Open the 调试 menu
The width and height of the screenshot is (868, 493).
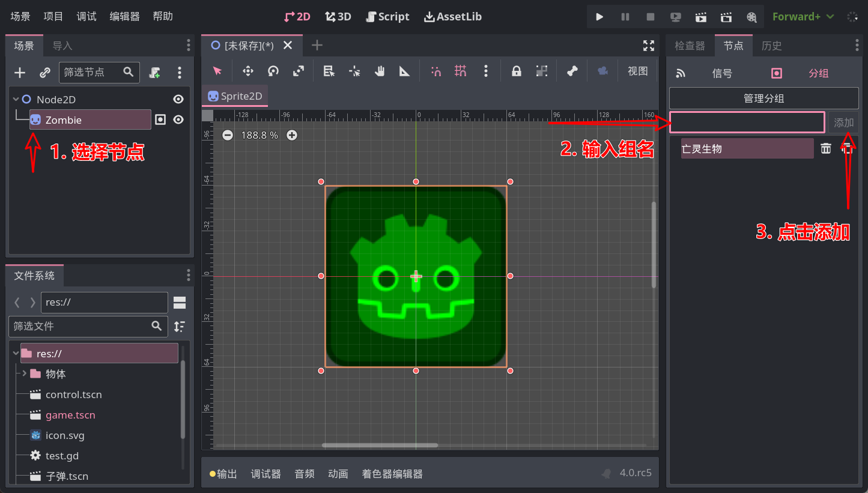pos(86,16)
